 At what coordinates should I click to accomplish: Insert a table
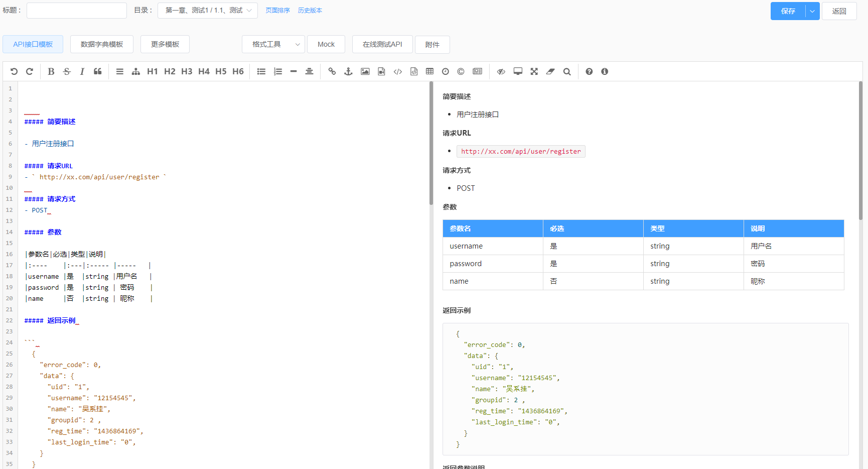(429, 71)
